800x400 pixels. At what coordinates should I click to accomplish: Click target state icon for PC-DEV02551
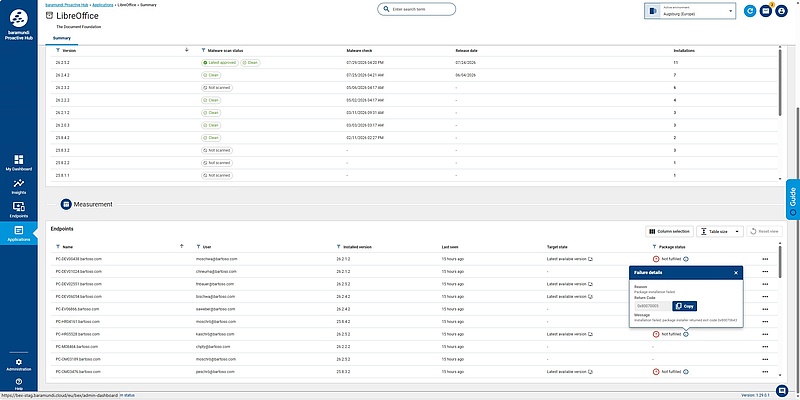(x=590, y=284)
